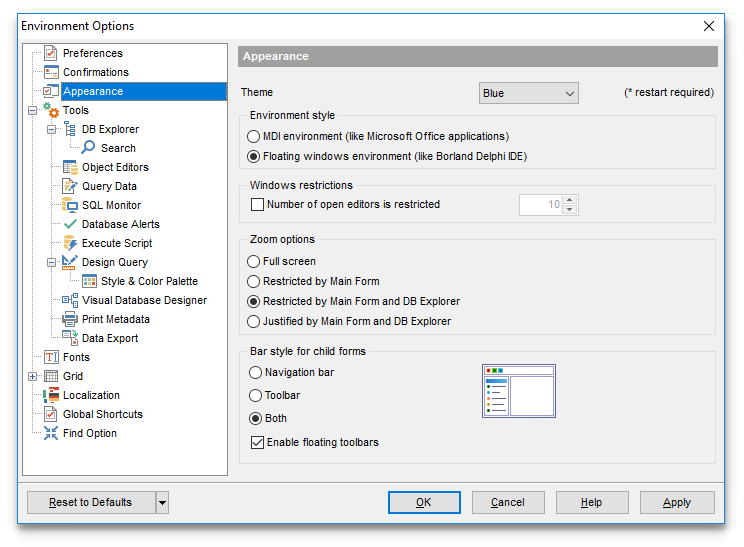Select Justified by Main Form and DB Explorer
Image resolution: width=744 pixels, height=547 pixels.
(x=253, y=321)
